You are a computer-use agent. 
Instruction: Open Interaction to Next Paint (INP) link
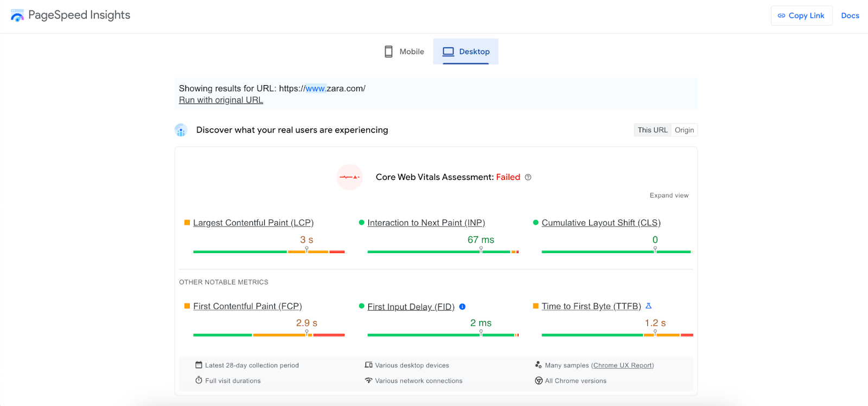pos(426,223)
